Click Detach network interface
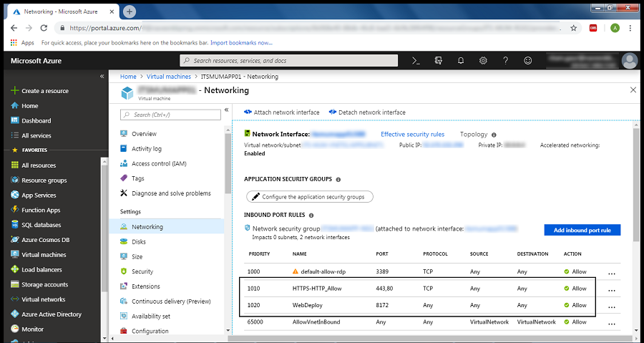Image resolution: width=644 pixels, height=343 pixels. coord(367,112)
